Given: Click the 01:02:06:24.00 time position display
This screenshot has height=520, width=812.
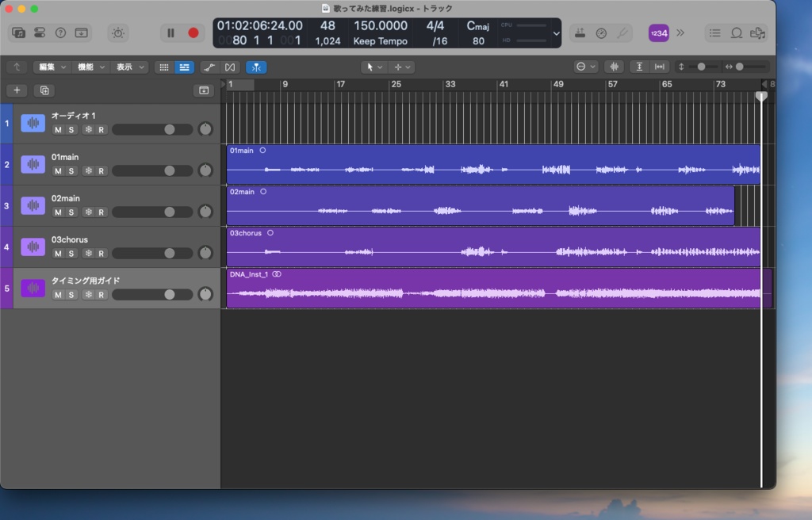Looking at the screenshot, I should click(259, 26).
